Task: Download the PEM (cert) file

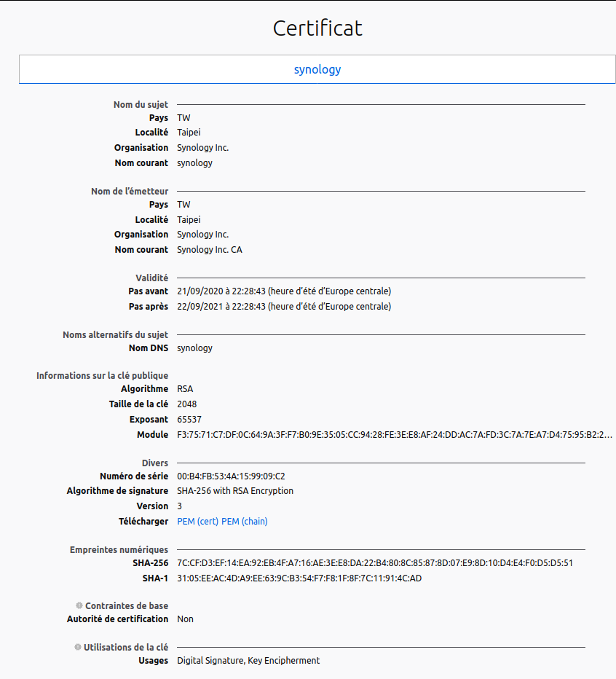Action: point(198,522)
